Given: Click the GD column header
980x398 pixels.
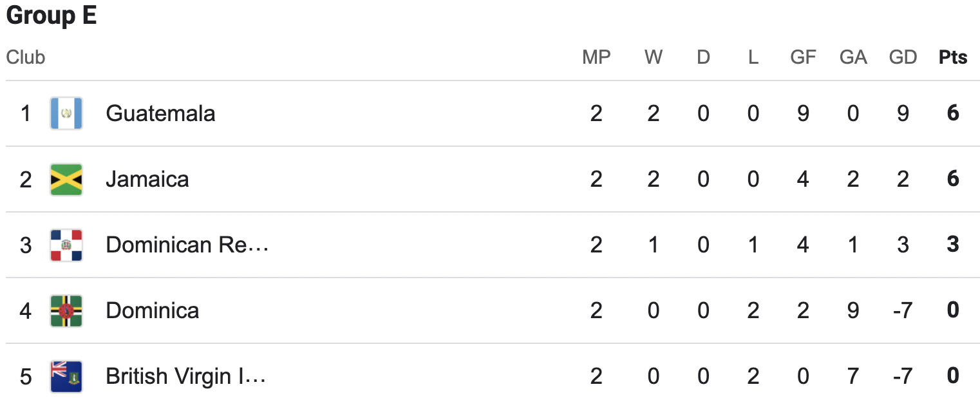Looking at the screenshot, I should pos(903,57).
